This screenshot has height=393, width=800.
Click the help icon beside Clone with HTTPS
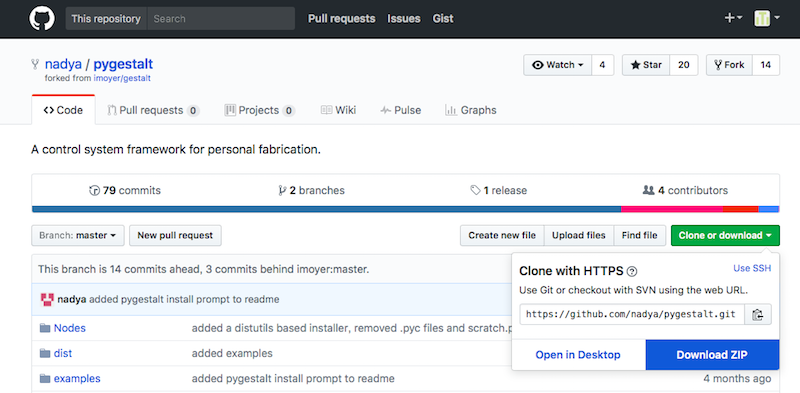click(x=632, y=271)
